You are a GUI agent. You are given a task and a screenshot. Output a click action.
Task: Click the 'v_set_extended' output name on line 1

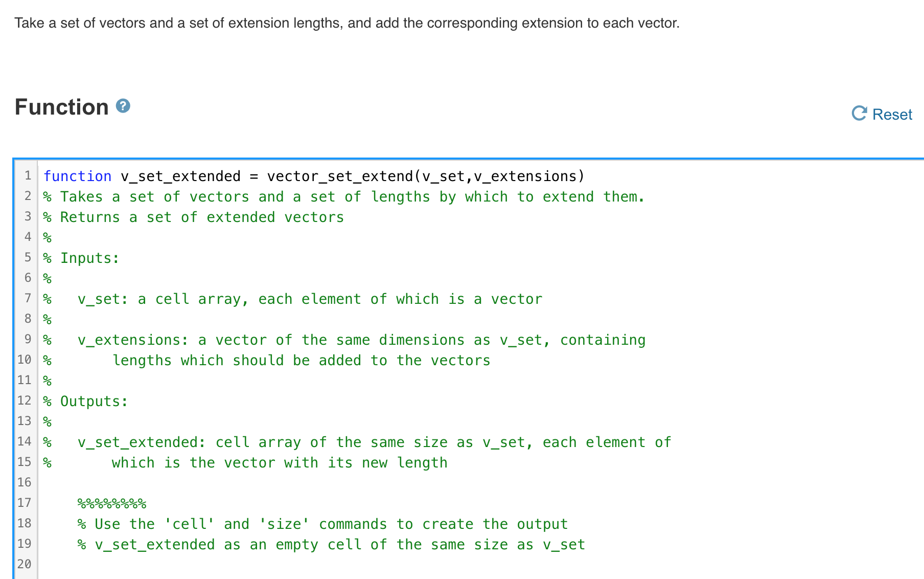click(x=180, y=176)
